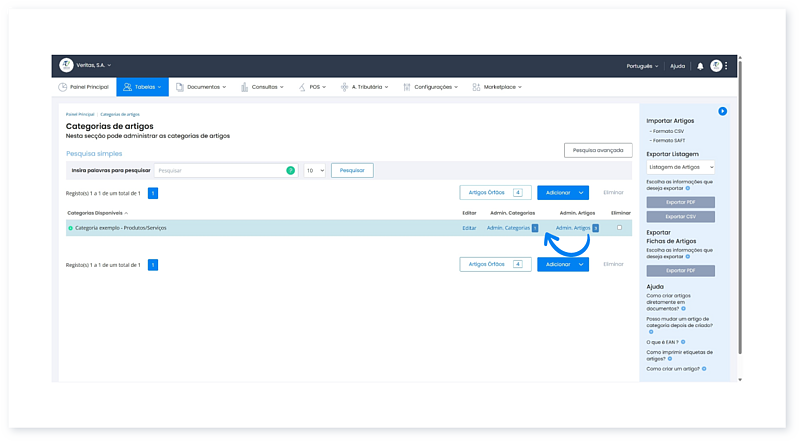Focus the Pesquisar search input field
The image size is (800, 442).
220,171
